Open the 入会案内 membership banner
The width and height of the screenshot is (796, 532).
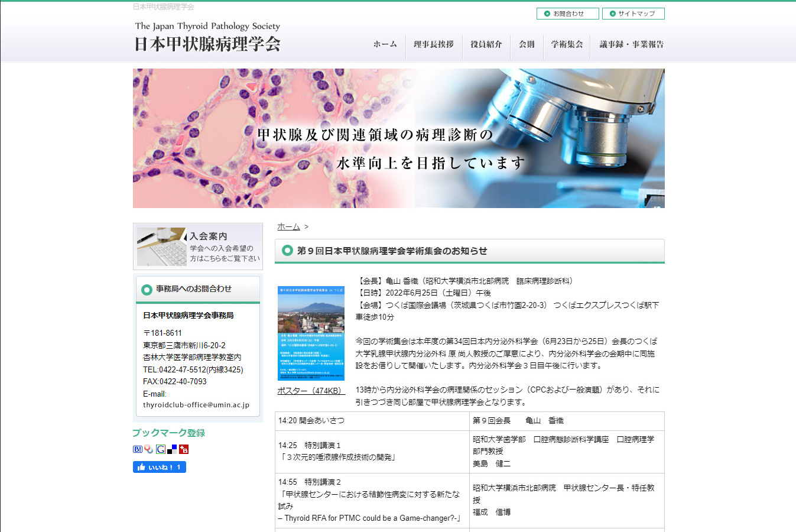click(198, 246)
